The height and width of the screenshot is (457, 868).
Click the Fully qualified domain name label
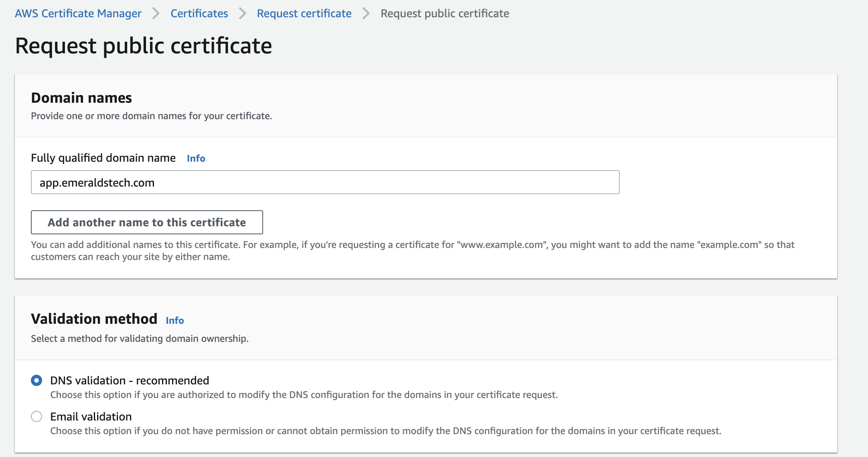[103, 158]
